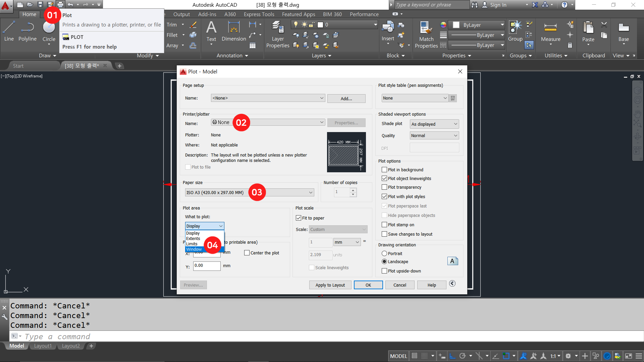Click the command line input
This screenshot has width=644, height=362.
(332, 336)
